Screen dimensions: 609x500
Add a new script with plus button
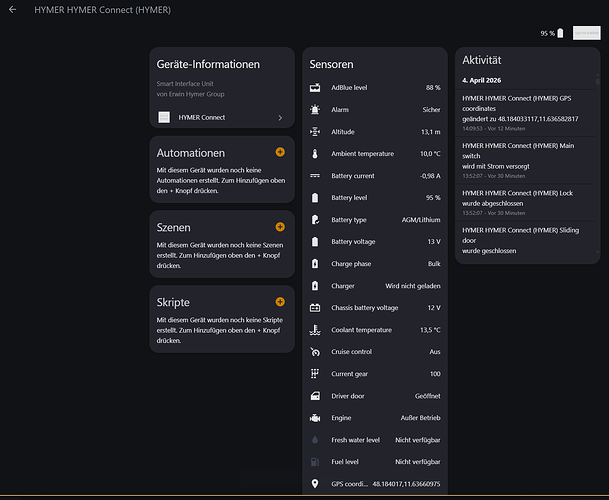pyautogui.click(x=280, y=301)
